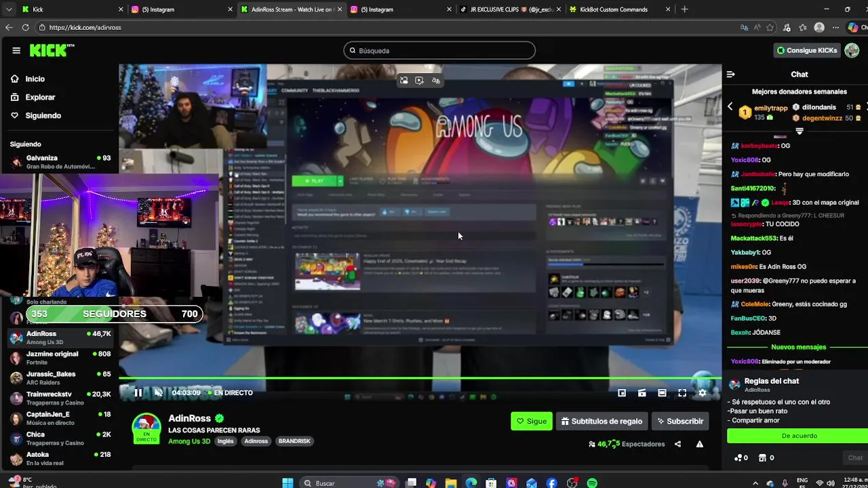The image size is (868, 488).
Task: Open Siguiendo in the sidebar
Action: pyautogui.click(x=43, y=115)
